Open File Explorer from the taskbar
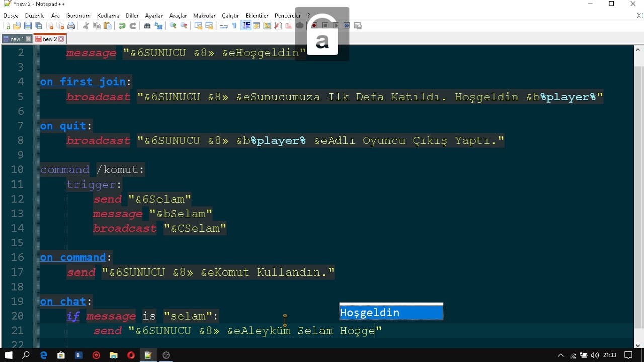 tap(114, 355)
